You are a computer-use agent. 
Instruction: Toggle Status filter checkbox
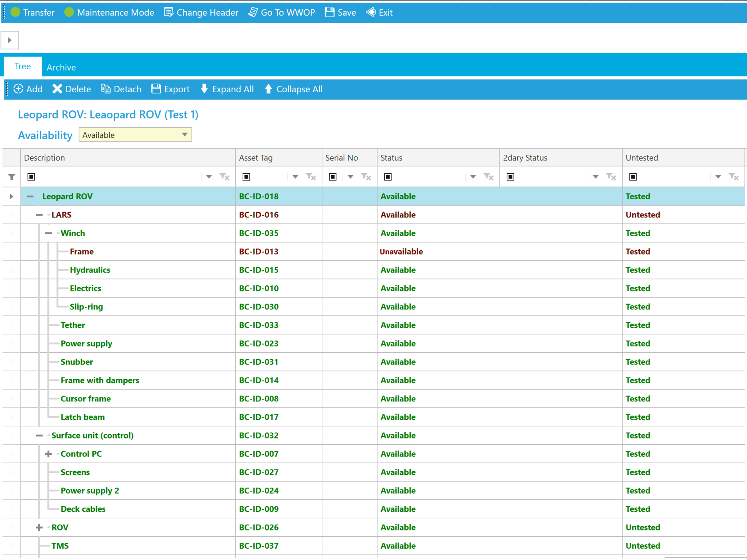388,177
